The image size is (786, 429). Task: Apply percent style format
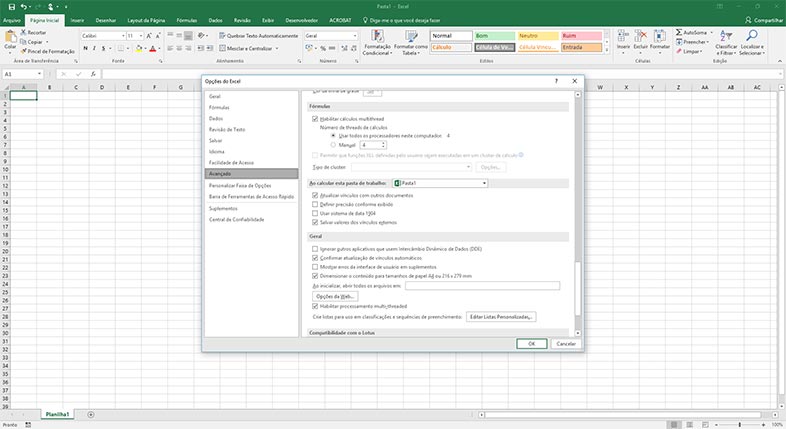pos(323,48)
